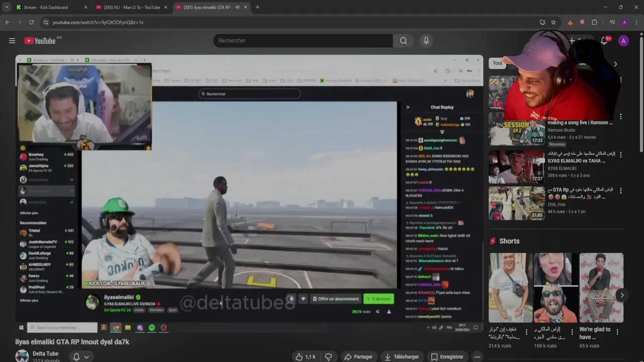Select the ilyas elmaliki GTA RP tab
The width and height of the screenshot is (644, 362).
[207, 7]
